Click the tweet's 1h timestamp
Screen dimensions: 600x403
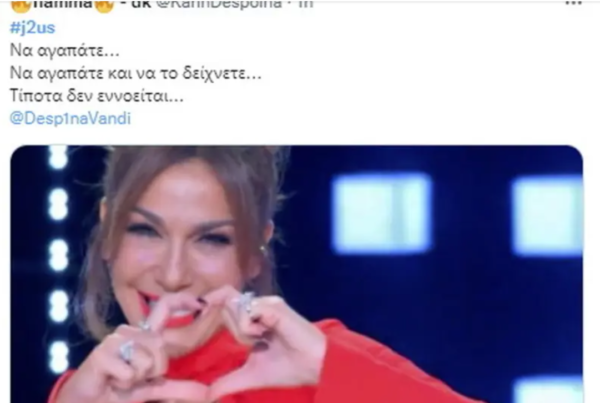tap(305, 4)
